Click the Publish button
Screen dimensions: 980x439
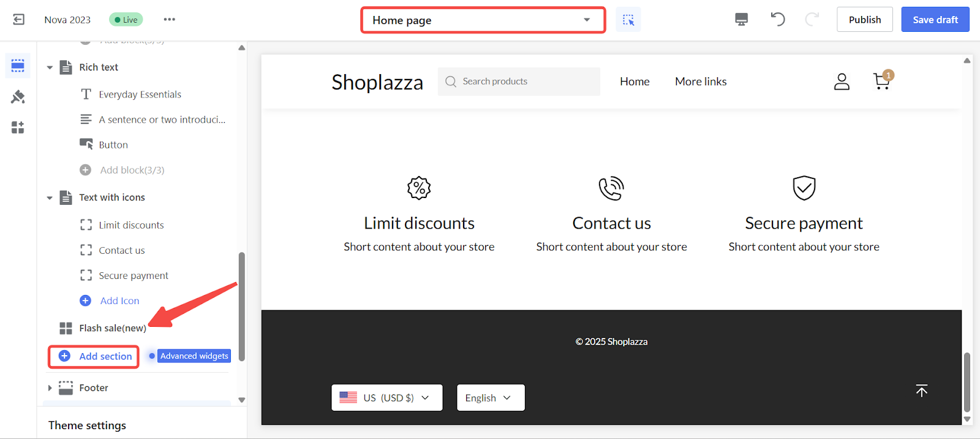[865, 20]
